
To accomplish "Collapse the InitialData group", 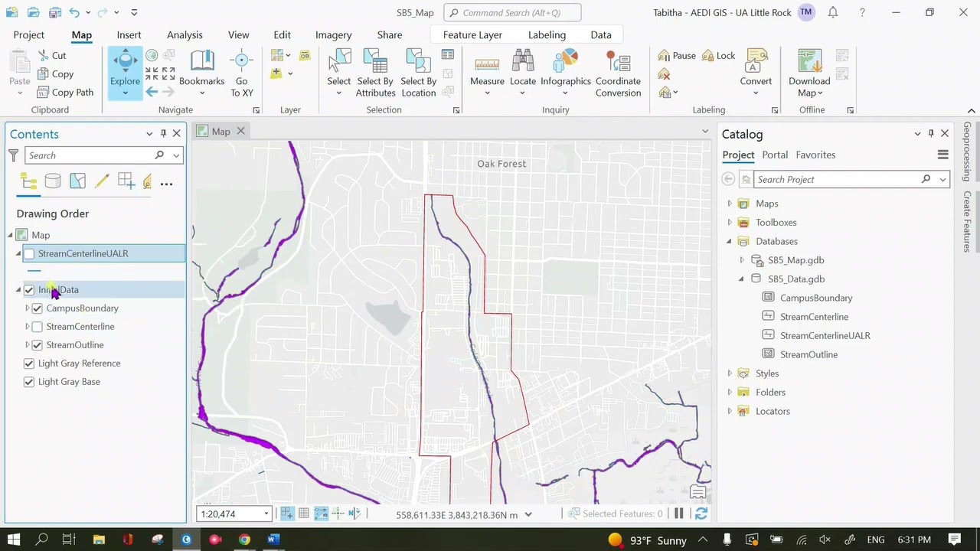I will 18,290.
